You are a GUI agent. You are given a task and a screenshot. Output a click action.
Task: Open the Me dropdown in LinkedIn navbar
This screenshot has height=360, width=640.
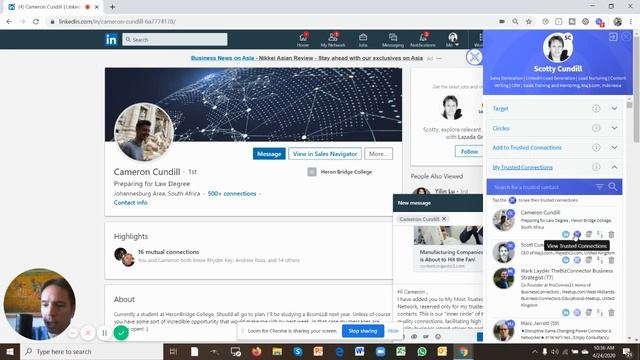[x=452, y=40]
